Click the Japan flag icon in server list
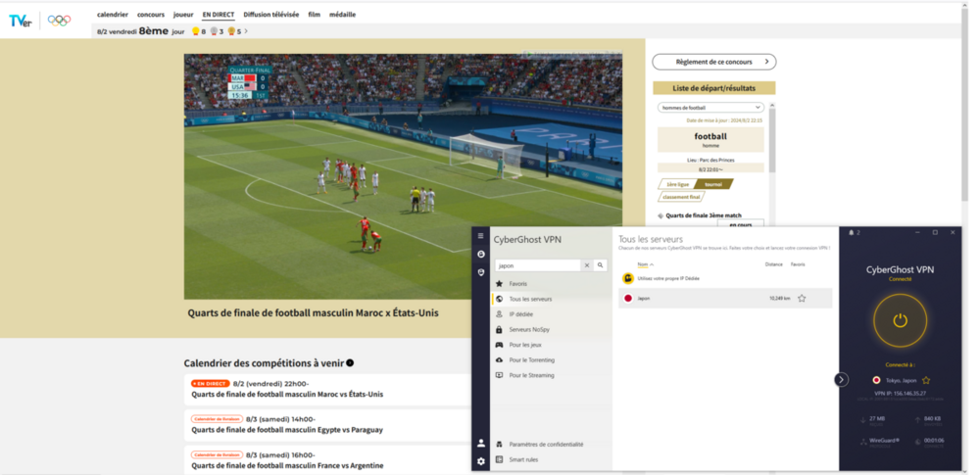The height and width of the screenshot is (475, 980). point(628,299)
